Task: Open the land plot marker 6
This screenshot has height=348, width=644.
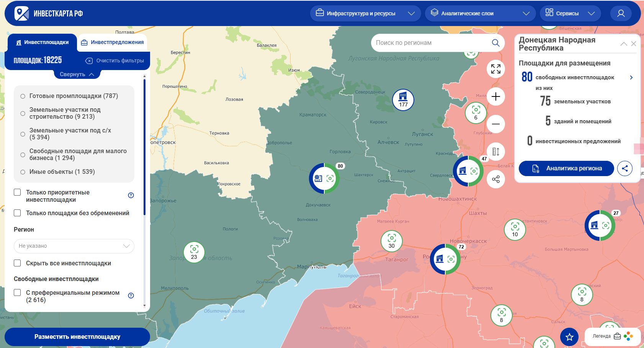Action: pos(476,113)
